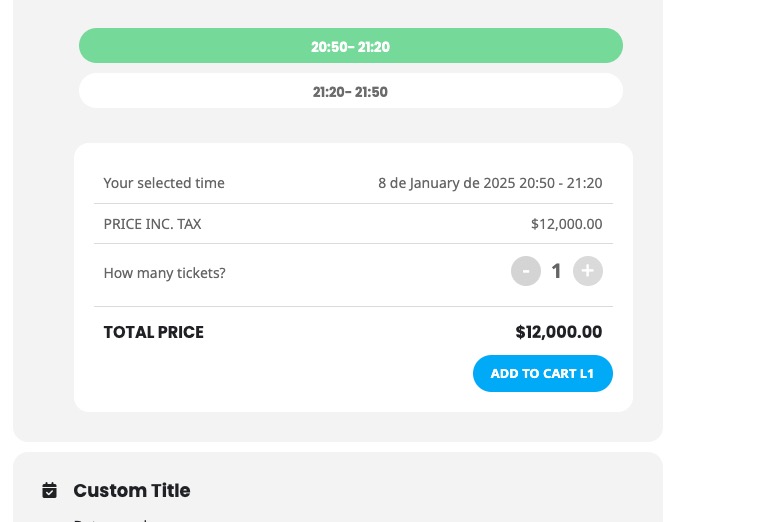Open the Custom Title section heading
Screen dimensions: 761x522
point(132,490)
